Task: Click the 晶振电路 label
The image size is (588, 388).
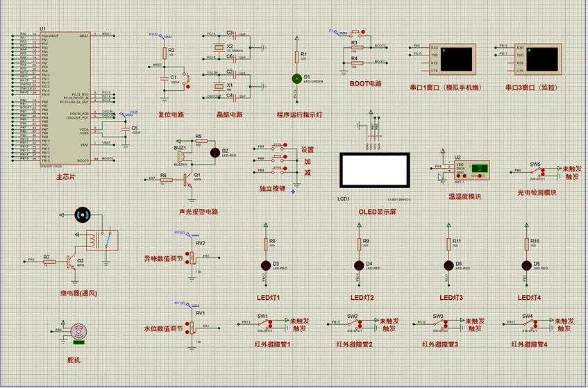Action: tap(230, 115)
